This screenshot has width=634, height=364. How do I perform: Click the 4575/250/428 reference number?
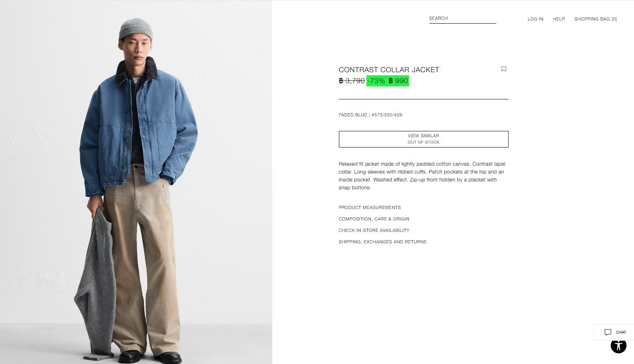(387, 115)
